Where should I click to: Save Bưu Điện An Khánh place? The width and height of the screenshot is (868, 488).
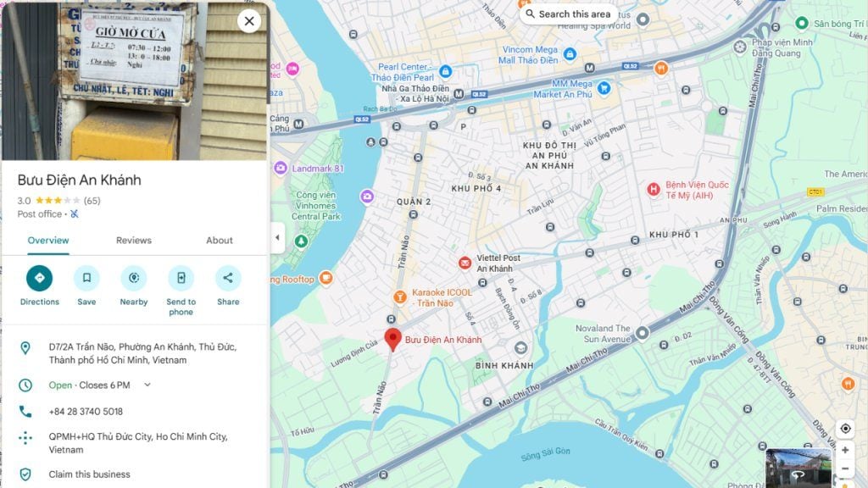pos(86,278)
